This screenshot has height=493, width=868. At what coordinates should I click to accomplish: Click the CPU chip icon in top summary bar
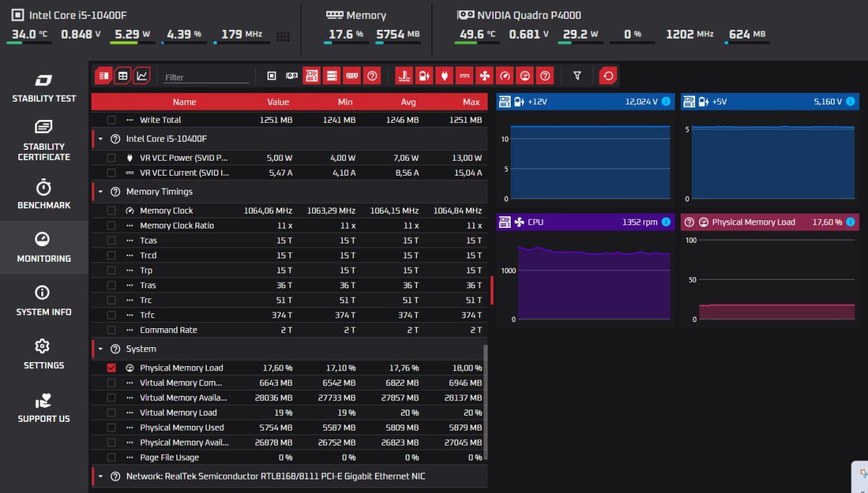pyautogui.click(x=18, y=15)
